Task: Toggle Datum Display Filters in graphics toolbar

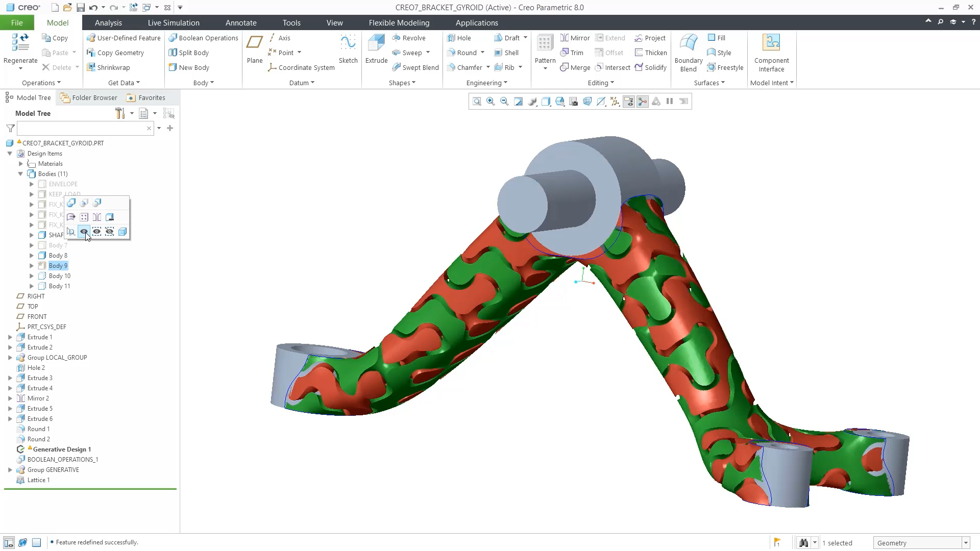Action: click(x=615, y=102)
